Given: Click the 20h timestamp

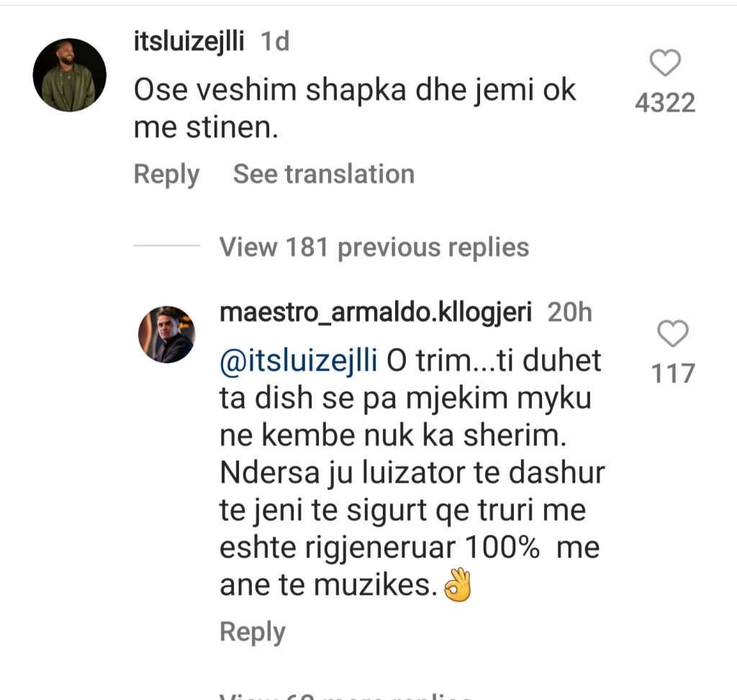Looking at the screenshot, I should [x=570, y=313].
